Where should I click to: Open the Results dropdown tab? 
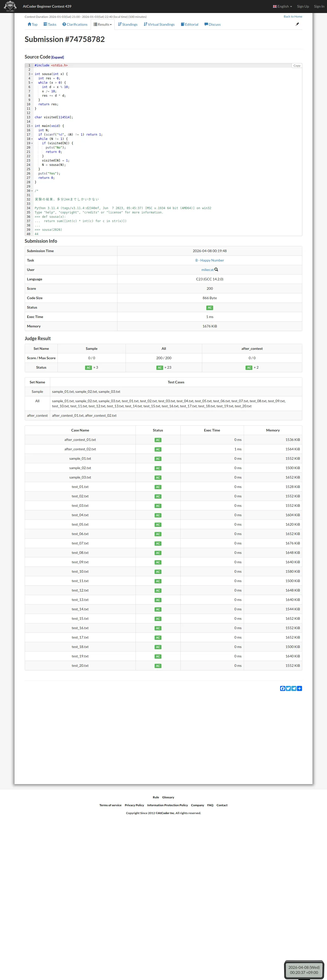point(103,24)
